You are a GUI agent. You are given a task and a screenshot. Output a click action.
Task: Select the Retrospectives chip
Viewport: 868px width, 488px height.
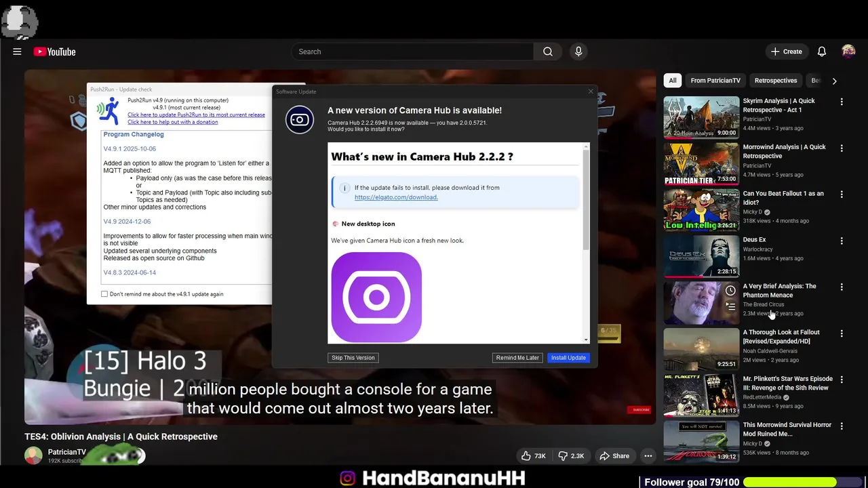[x=776, y=81]
